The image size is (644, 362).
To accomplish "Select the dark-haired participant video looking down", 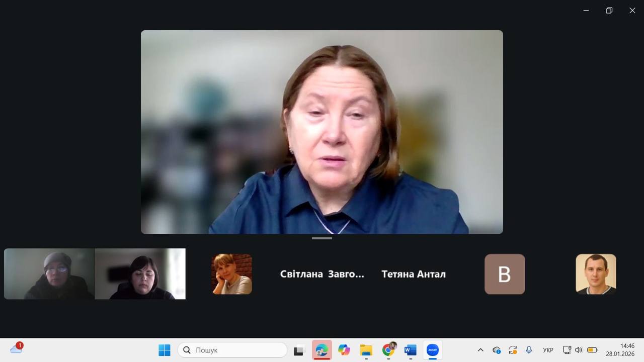I will (x=140, y=274).
